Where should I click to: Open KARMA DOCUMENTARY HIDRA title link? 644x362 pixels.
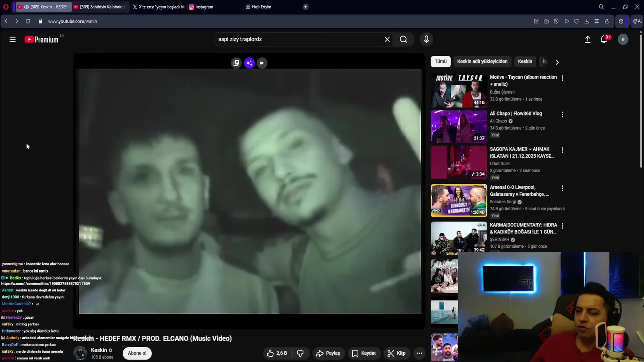coord(523,229)
